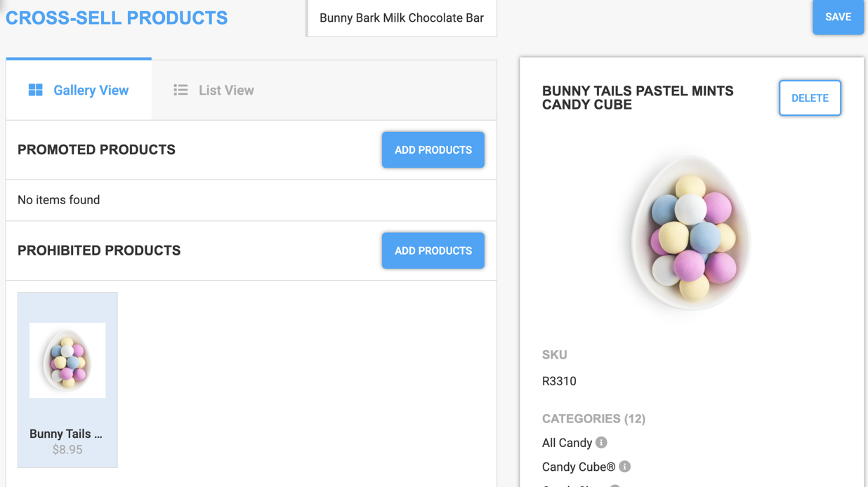Open the All Candy category

click(x=567, y=443)
